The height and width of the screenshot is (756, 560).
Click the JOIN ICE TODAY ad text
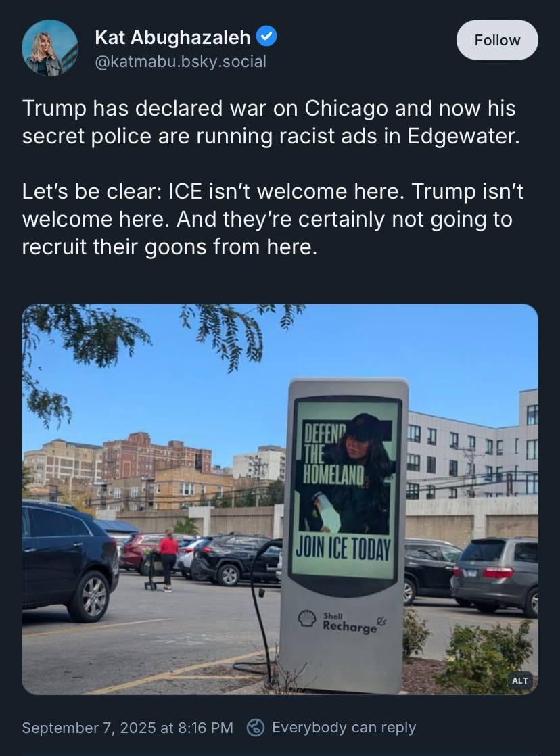coord(342,548)
